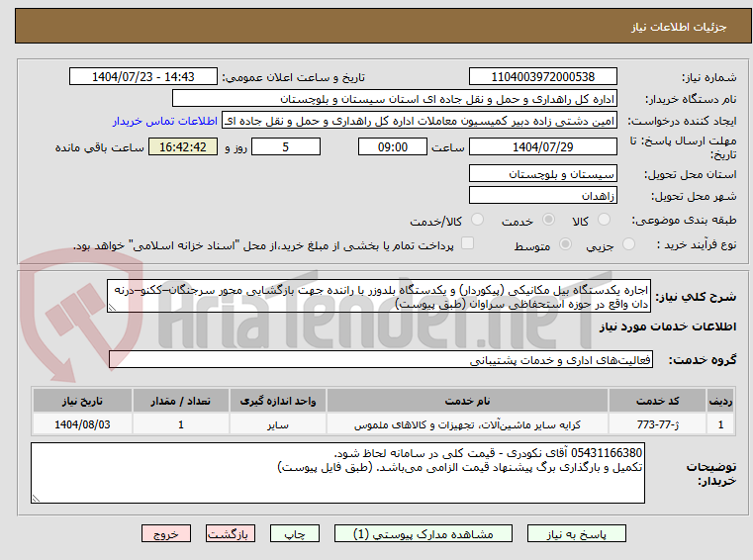Click service code cell ژ-77-773
The image size is (753, 560).
tap(657, 424)
